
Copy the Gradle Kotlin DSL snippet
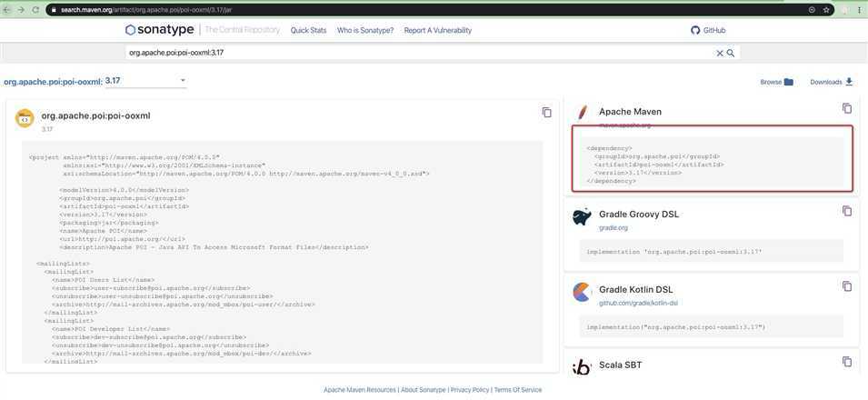pyautogui.click(x=847, y=286)
